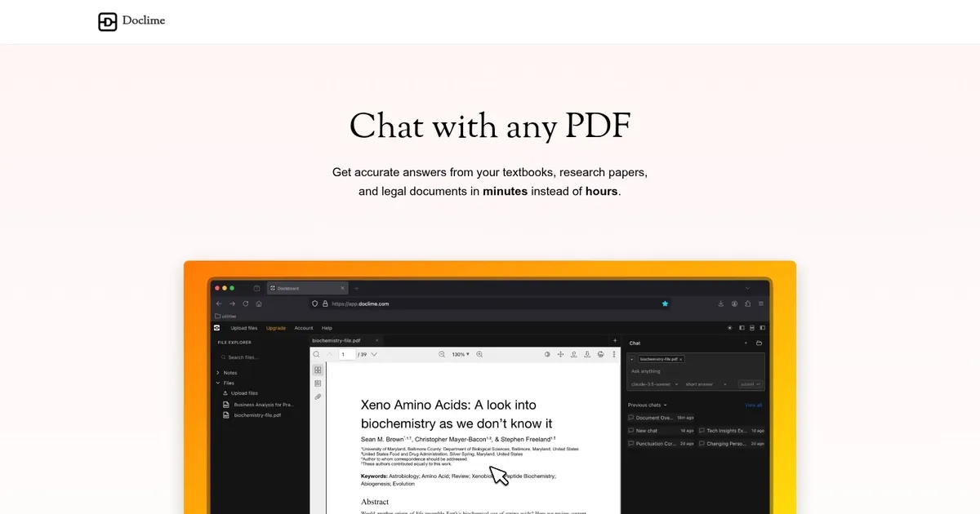Open the Help menu item

(327, 328)
